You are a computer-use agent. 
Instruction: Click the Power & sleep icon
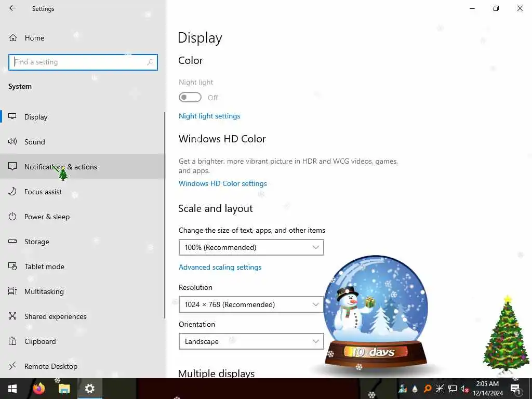point(12,217)
